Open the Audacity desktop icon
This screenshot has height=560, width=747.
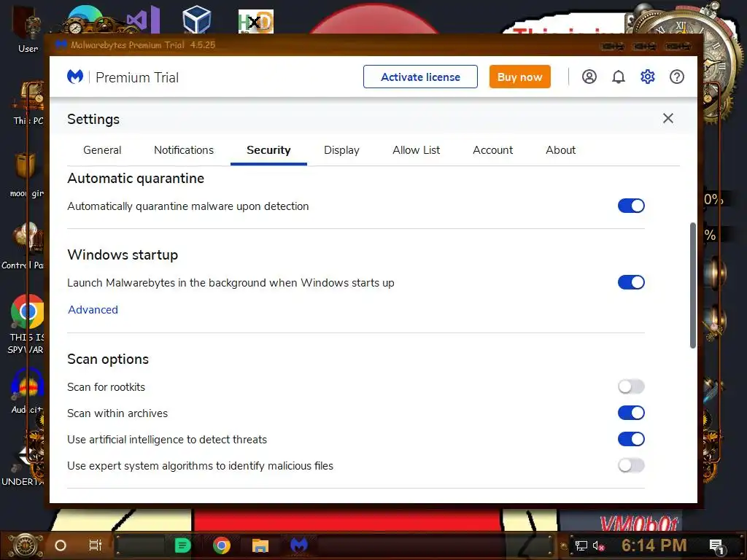pyautogui.click(x=27, y=391)
